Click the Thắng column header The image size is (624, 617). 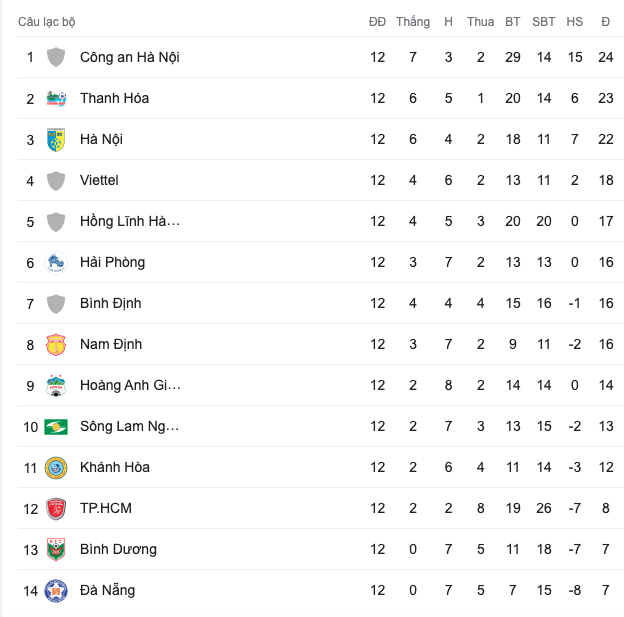tap(413, 21)
